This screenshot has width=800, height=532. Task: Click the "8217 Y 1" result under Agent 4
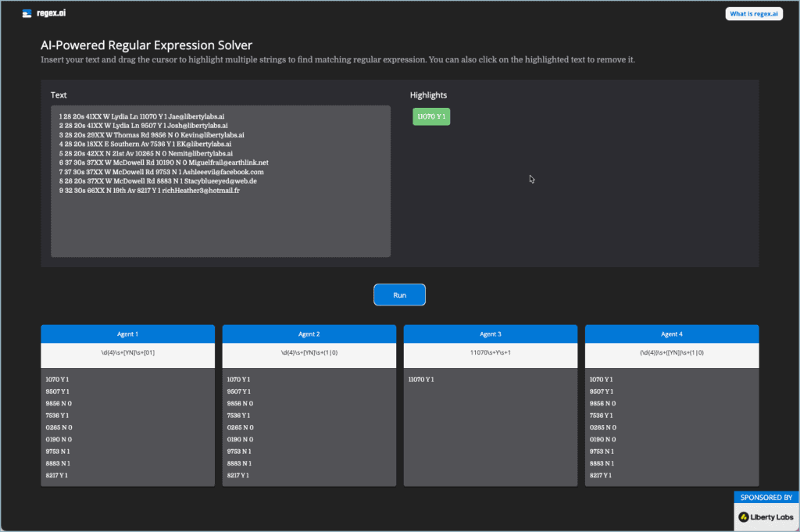(602, 475)
